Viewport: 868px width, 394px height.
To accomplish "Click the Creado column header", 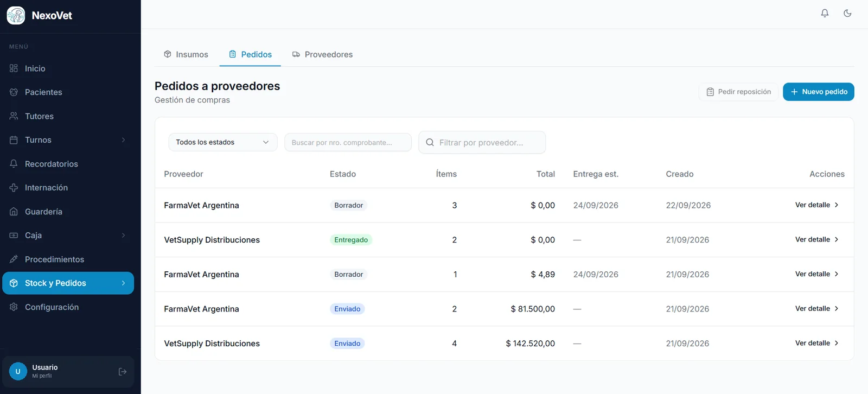I will [x=680, y=174].
